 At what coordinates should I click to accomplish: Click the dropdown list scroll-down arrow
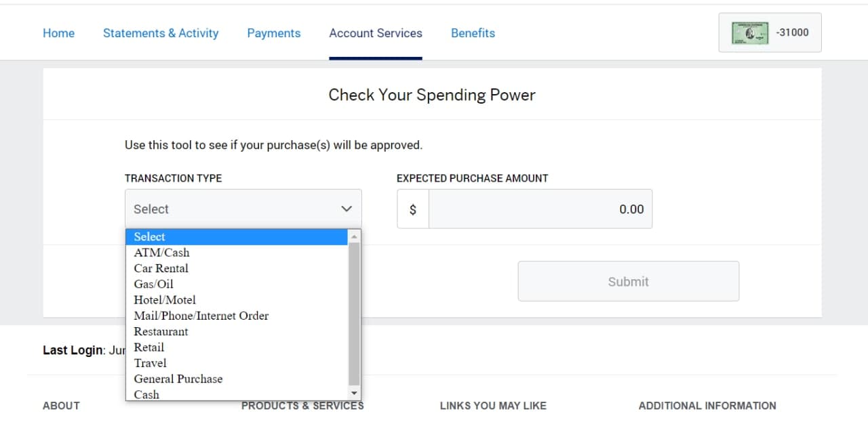354,394
